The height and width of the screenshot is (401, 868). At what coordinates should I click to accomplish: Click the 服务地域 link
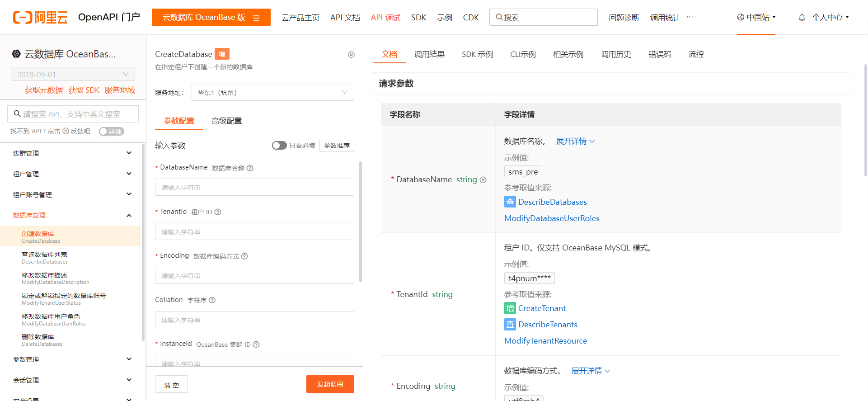[x=120, y=90]
